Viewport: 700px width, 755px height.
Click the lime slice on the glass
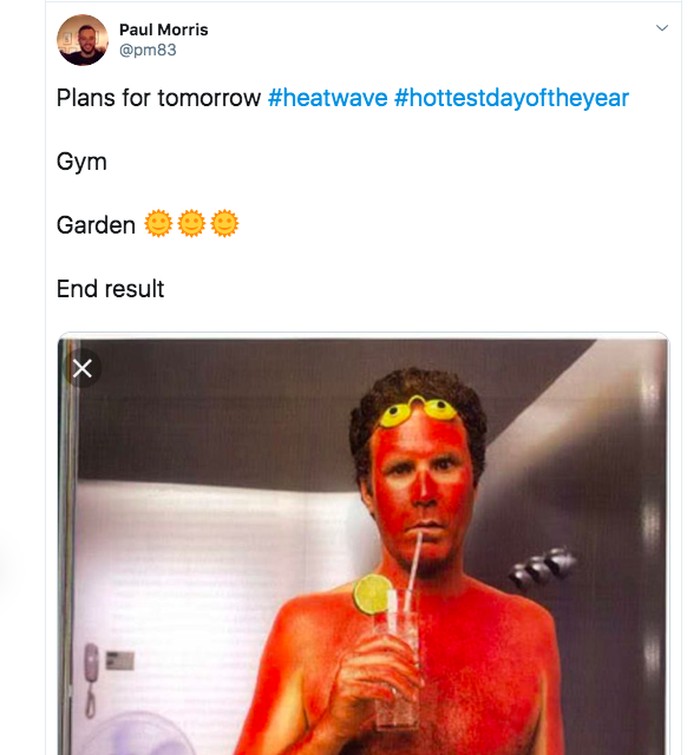372,594
